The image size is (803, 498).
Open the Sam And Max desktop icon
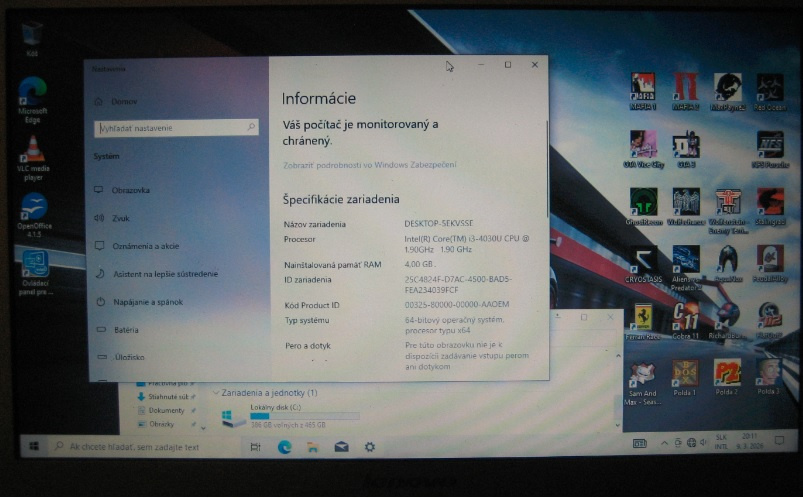pos(642,383)
